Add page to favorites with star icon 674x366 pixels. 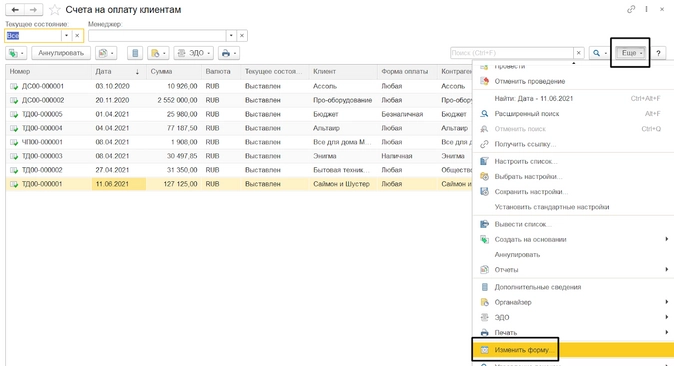55,9
